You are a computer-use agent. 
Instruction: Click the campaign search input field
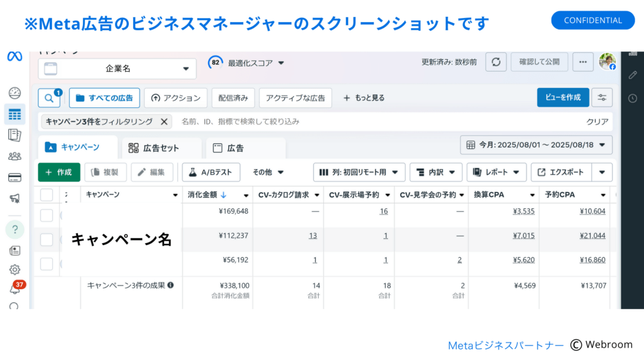314,121
